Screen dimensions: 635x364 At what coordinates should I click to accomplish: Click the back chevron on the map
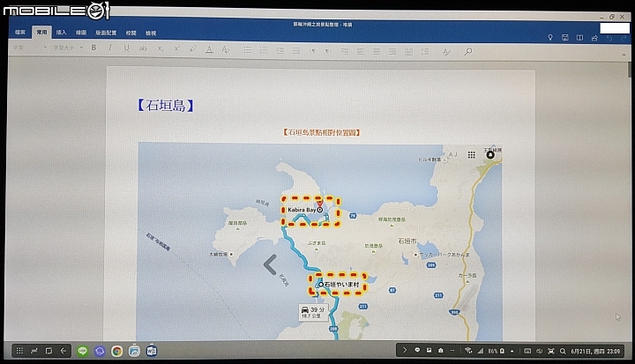pyautogui.click(x=270, y=264)
